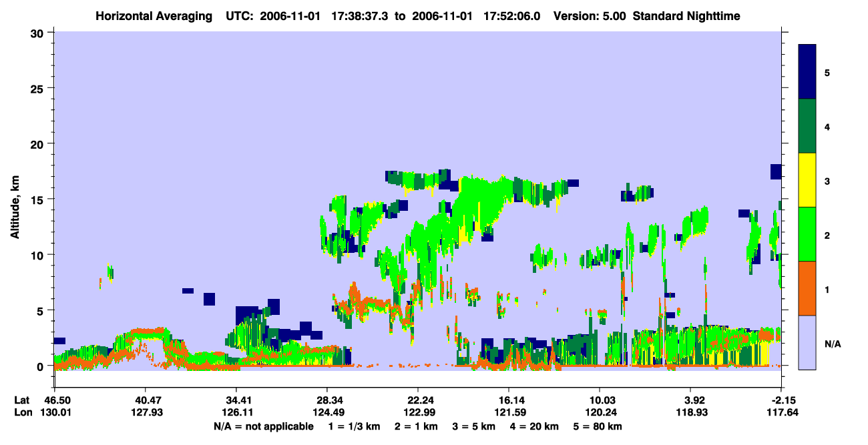Click the altitude tick label 25
Image resolution: width=868 pixels, height=445 pixels.
(x=39, y=88)
